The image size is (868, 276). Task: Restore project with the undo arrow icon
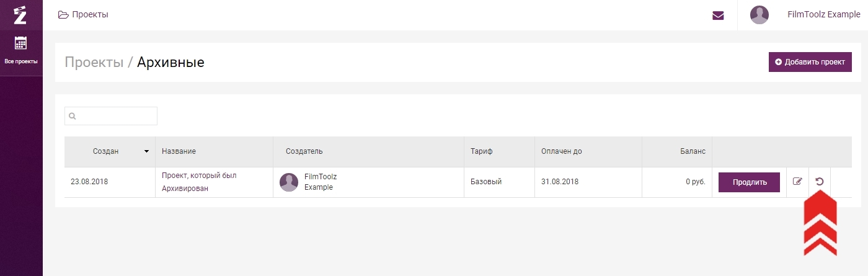click(x=820, y=182)
